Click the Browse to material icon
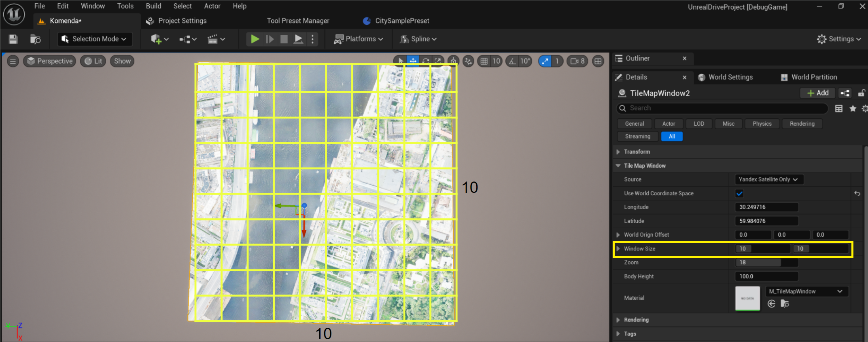This screenshot has width=868, height=342. [785, 304]
